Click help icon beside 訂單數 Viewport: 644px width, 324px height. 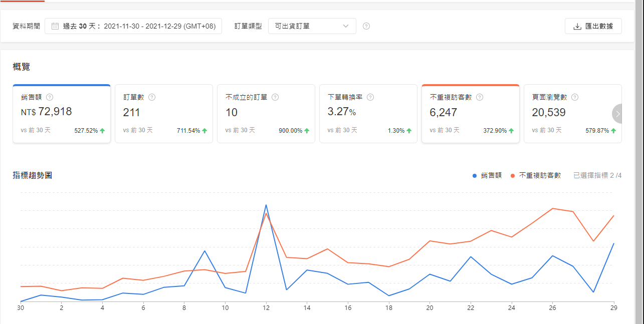152,98
